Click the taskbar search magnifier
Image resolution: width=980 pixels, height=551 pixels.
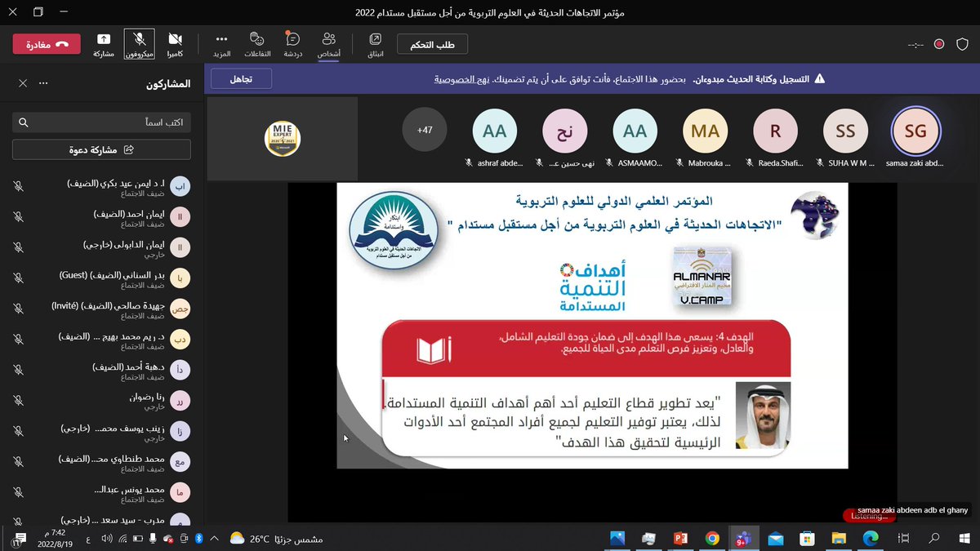click(x=933, y=539)
